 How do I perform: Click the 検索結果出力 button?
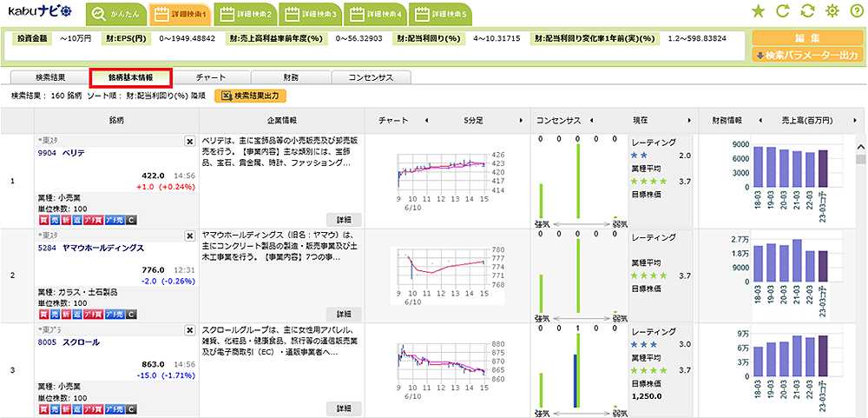click(x=251, y=96)
